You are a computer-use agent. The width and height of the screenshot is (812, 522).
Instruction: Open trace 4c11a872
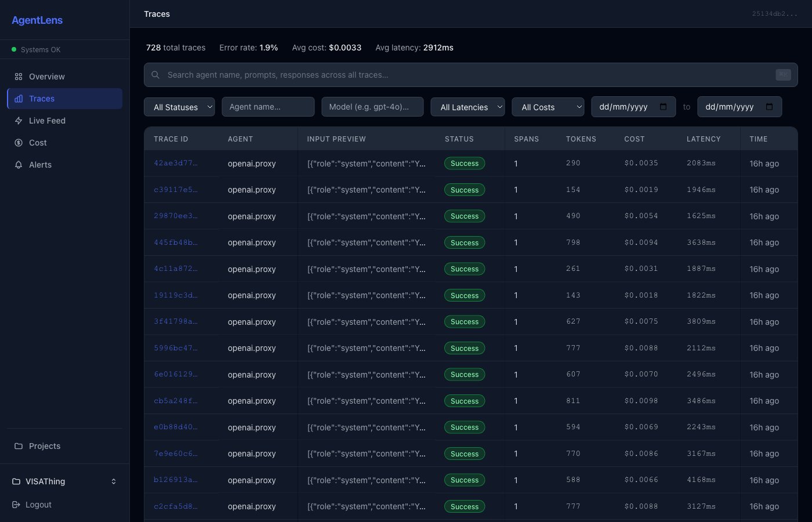(175, 269)
